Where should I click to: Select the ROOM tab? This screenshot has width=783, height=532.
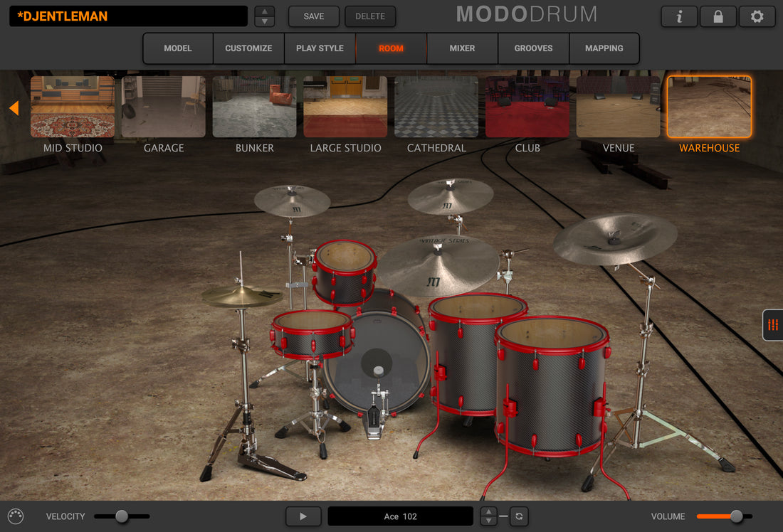(391, 48)
